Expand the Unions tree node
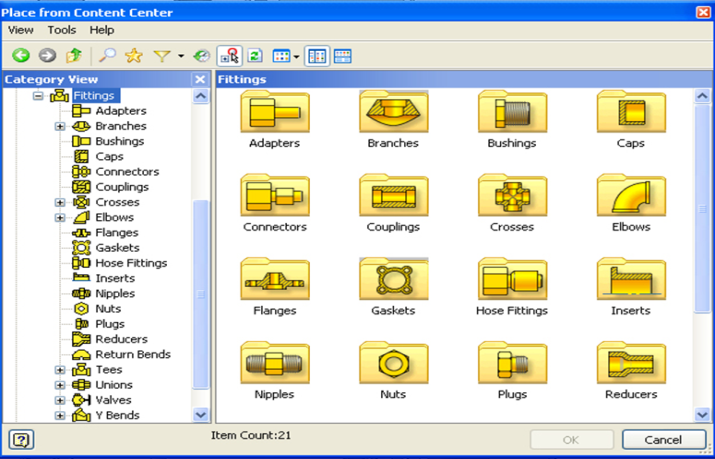Screen dimensions: 715x459 point(60,385)
